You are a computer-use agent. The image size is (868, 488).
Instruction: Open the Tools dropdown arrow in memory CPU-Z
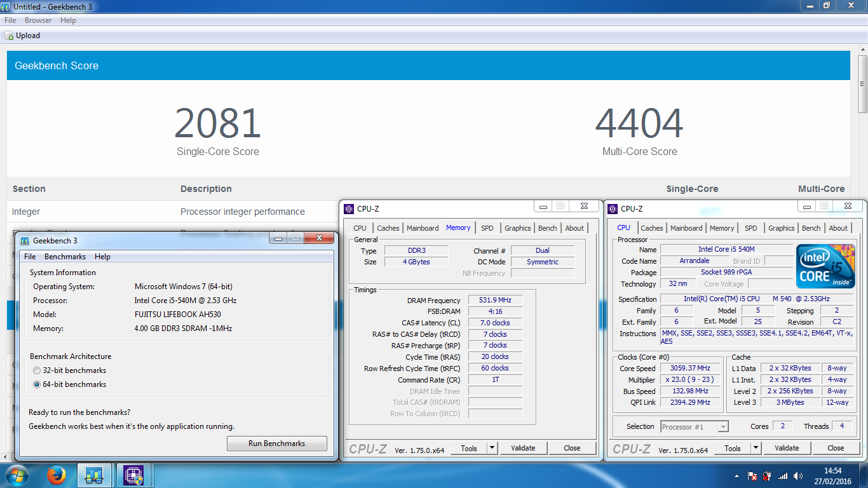pos(492,448)
